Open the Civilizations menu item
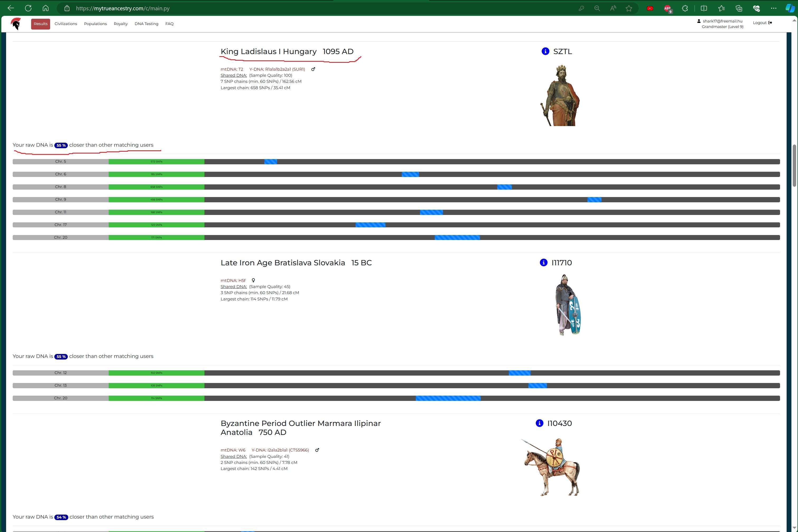 tap(66, 24)
